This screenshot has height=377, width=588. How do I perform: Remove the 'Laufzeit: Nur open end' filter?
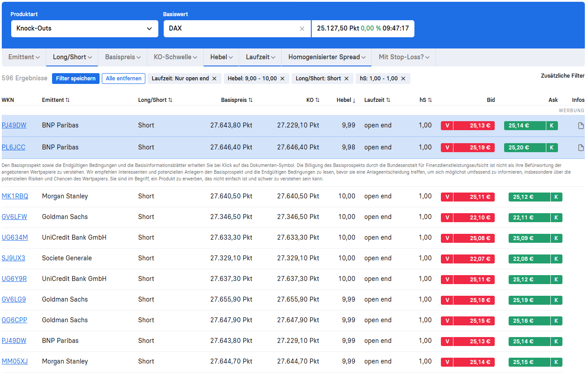(214, 79)
